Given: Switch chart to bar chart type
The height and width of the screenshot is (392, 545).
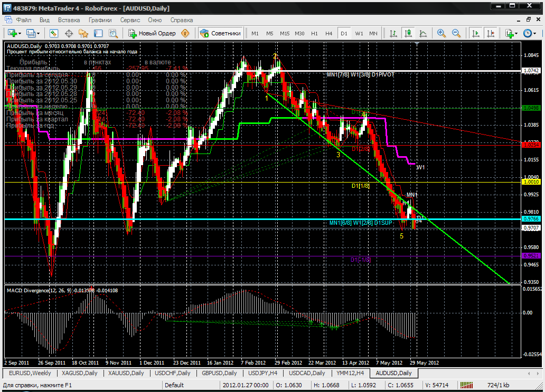Looking at the screenshot, I should coord(393,33).
